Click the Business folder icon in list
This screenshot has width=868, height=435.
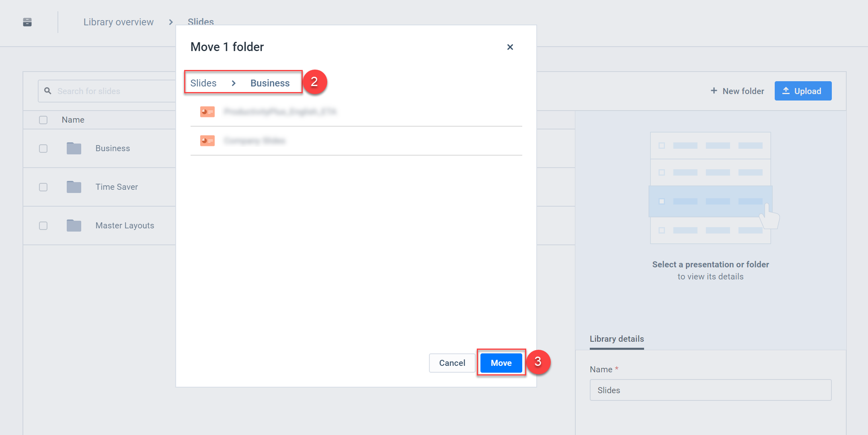[x=74, y=148]
